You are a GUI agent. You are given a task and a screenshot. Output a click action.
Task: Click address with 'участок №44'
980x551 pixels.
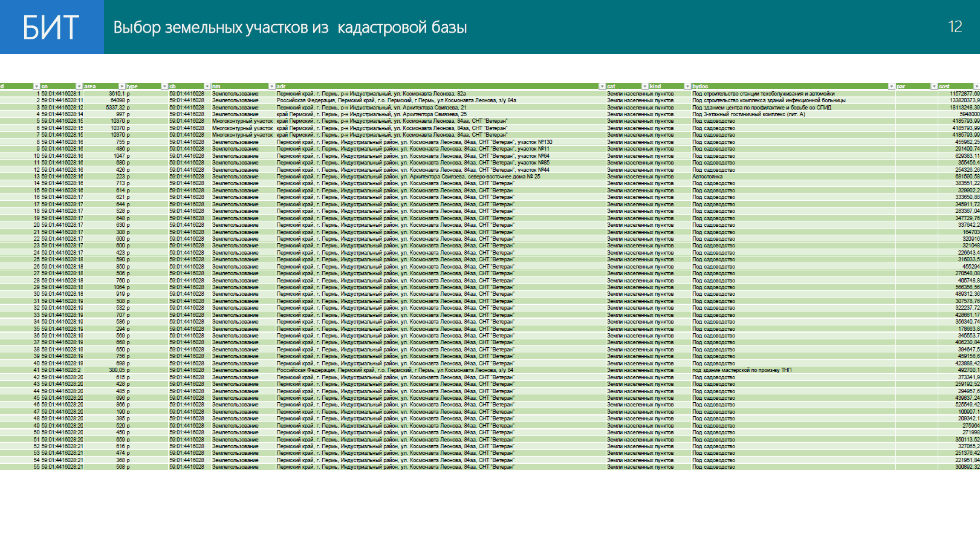[x=413, y=170]
